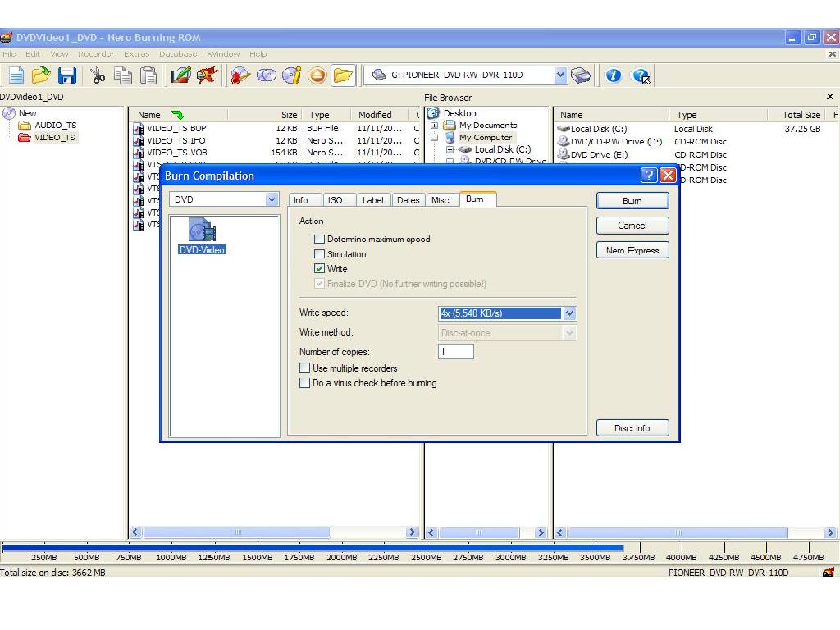The width and height of the screenshot is (840, 630).
Task: Click the Nero Express button
Action: pos(632,250)
